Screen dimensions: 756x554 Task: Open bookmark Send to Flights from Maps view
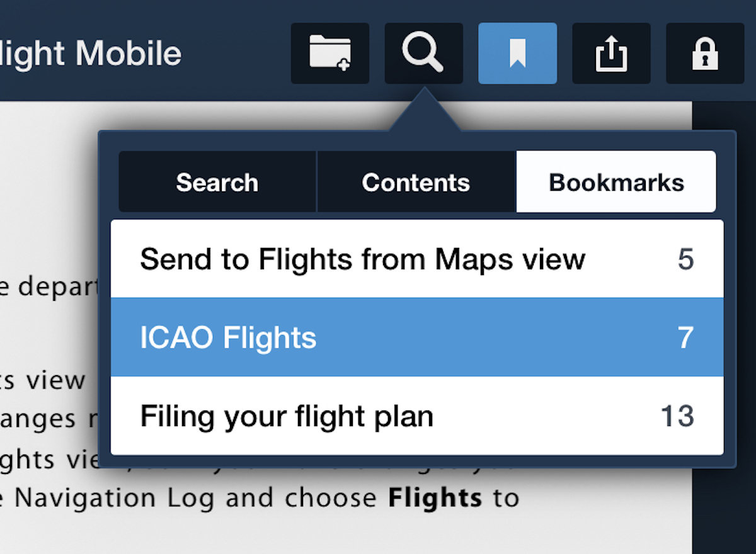[362, 259]
